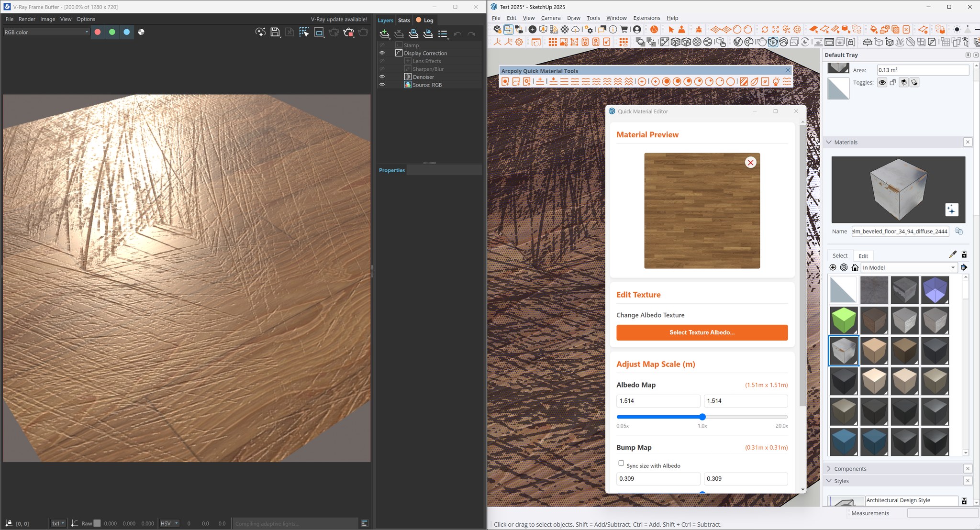Click the light bulb icon in Arcpoly Quick Material Tools

tap(776, 82)
